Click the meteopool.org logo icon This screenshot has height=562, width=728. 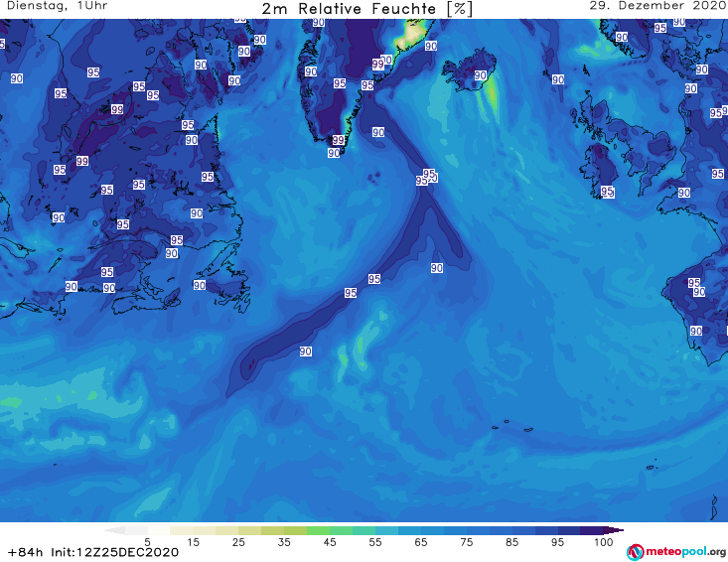pos(636,552)
